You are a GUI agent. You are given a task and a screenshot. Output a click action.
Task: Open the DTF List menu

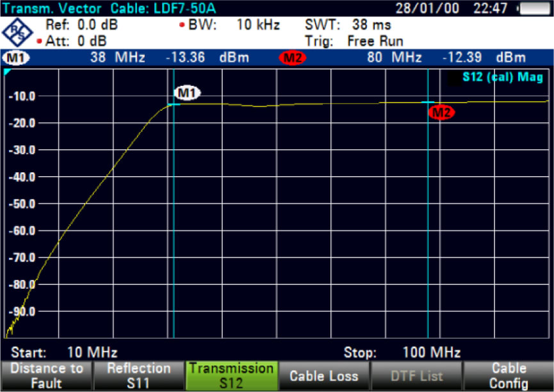(x=416, y=375)
